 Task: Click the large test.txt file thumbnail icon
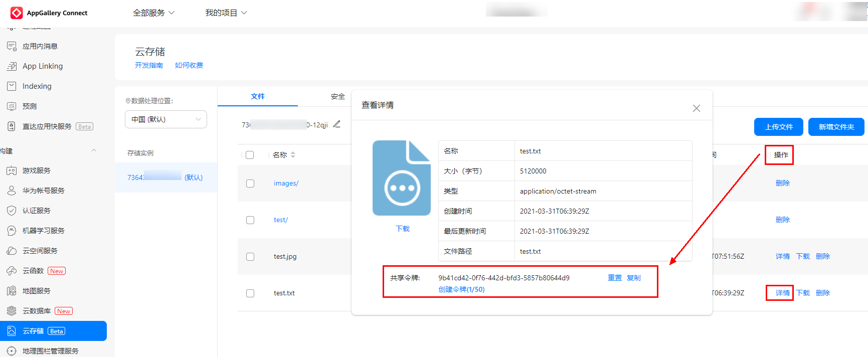click(401, 178)
